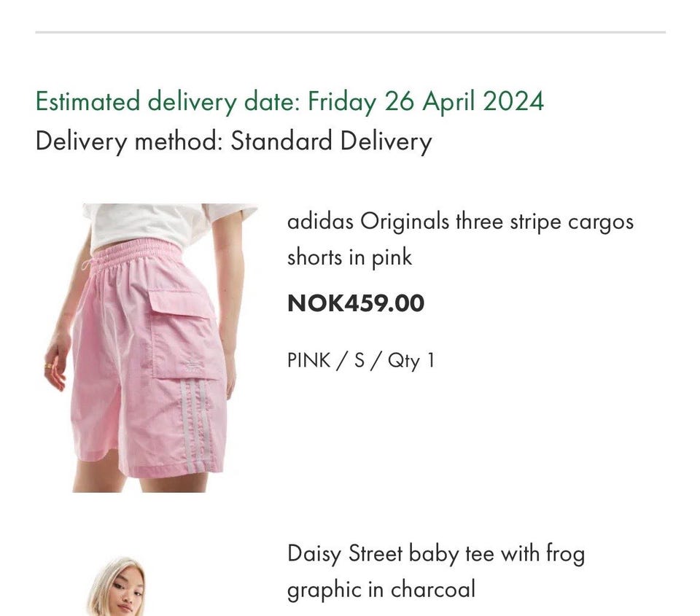This screenshot has height=616, width=700.
Task: Click the Daisy Street baby tee title
Action: pyautogui.click(x=436, y=572)
